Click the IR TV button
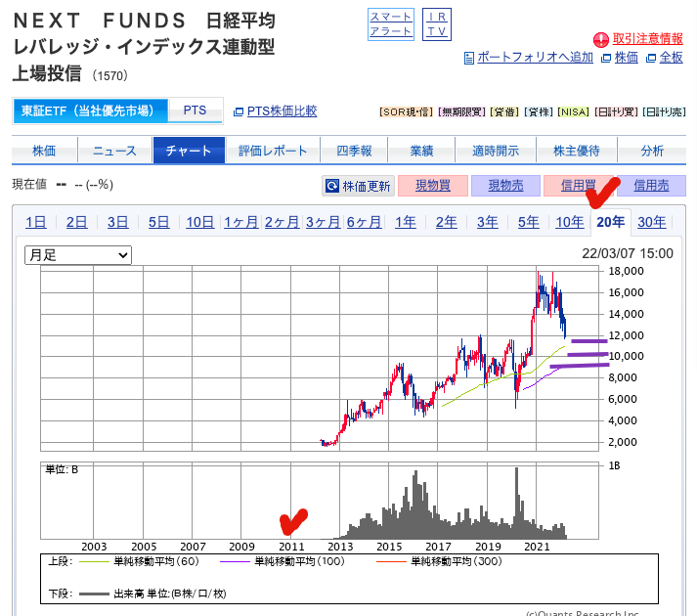Screen dimensions: 697x616 (x=437, y=24)
